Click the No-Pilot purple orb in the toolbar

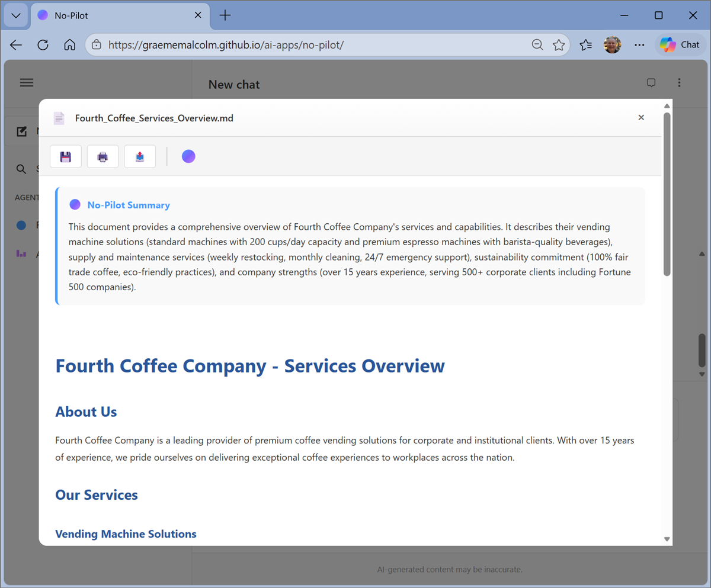click(x=188, y=156)
